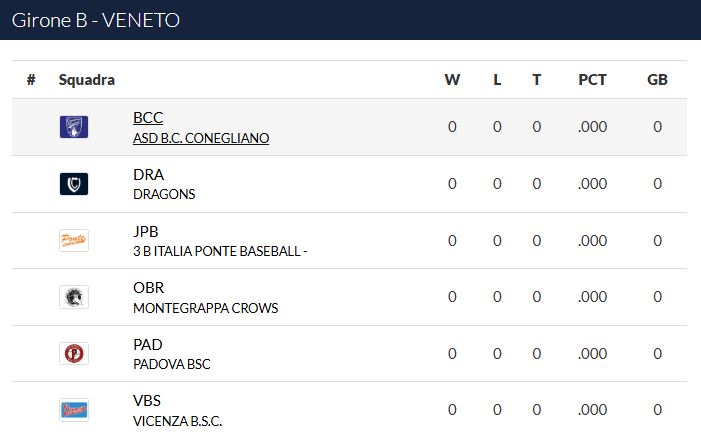This screenshot has height=445, width=701.
Task: Click the Dragons shield logo
Action: (x=74, y=184)
